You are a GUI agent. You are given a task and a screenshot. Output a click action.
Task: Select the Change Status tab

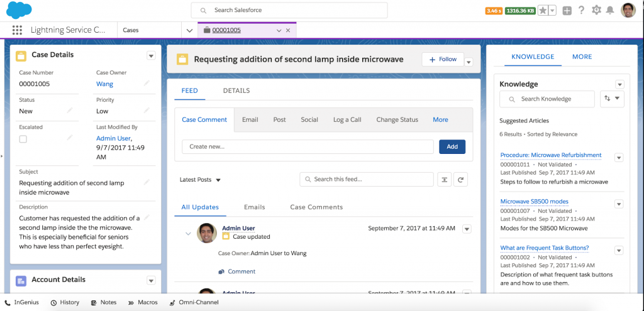[x=397, y=120]
